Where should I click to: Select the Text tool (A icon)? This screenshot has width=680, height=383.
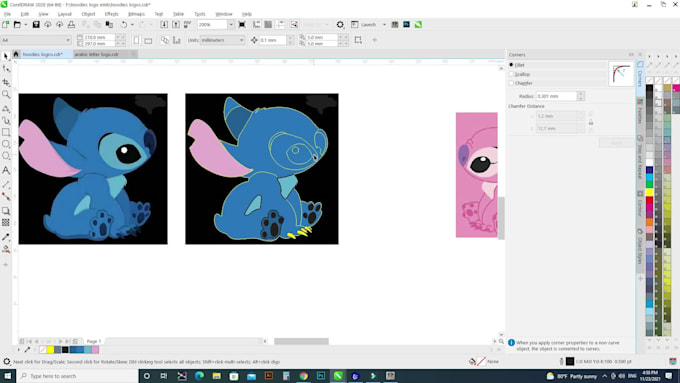6,170
